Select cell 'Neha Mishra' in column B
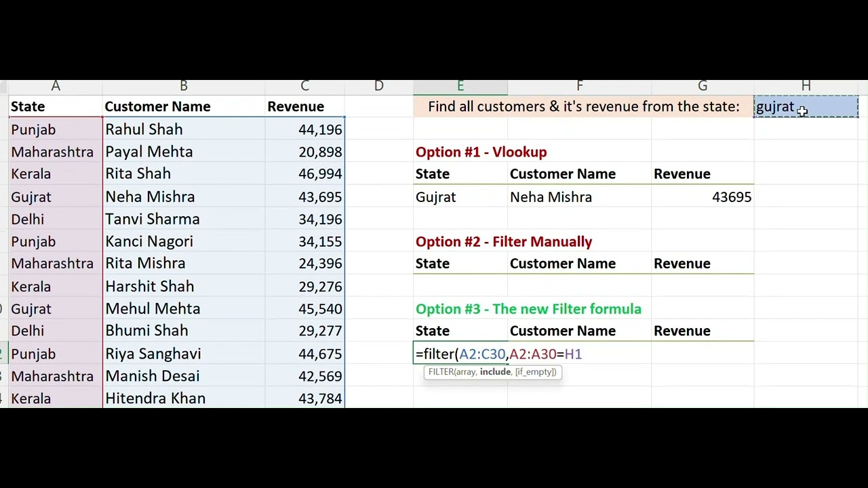 [x=183, y=197]
